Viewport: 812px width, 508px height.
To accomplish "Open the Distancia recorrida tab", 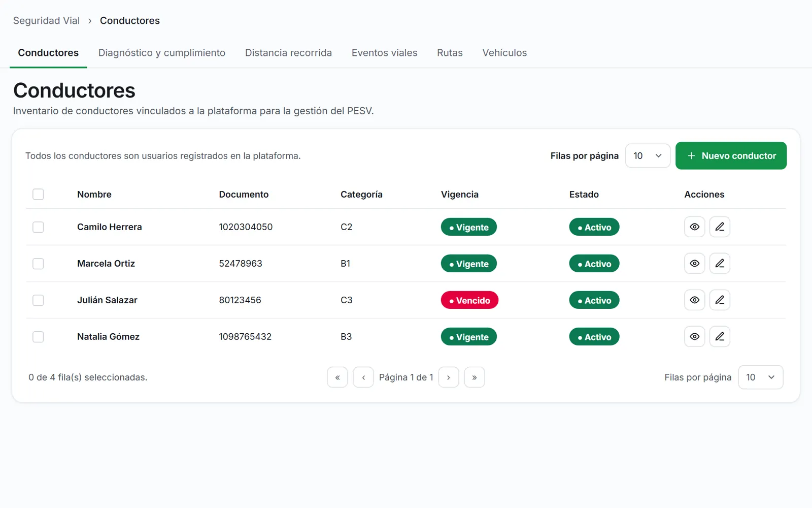I will click(288, 53).
